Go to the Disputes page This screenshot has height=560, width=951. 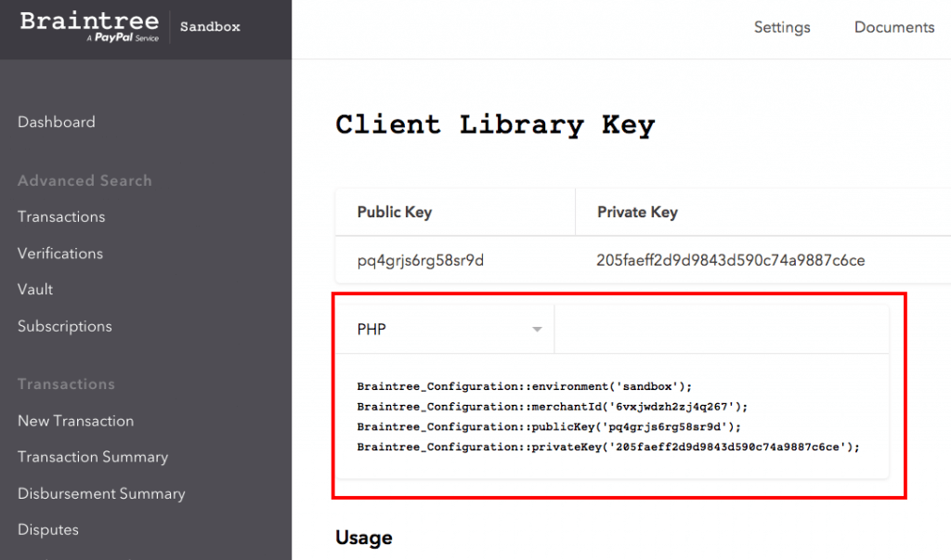tap(47, 529)
